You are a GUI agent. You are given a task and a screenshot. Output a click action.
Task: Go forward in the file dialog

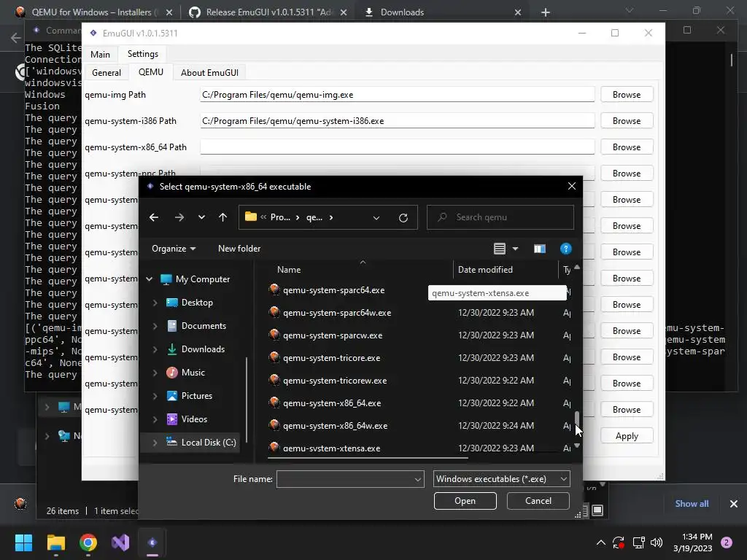pos(179,217)
